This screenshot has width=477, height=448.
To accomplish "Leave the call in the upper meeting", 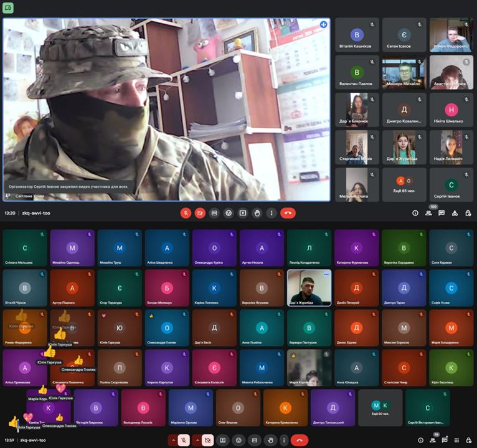I will [x=288, y=213].
